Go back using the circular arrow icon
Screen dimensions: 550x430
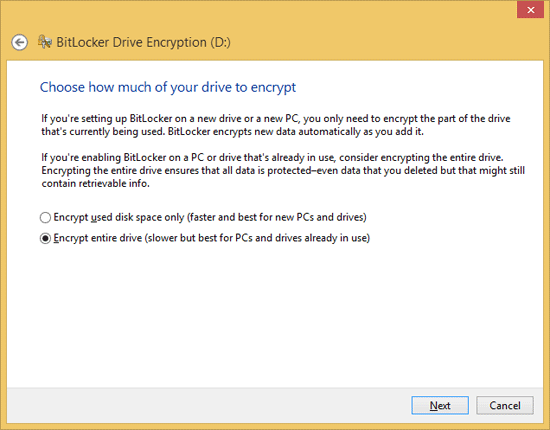(19, 43)
